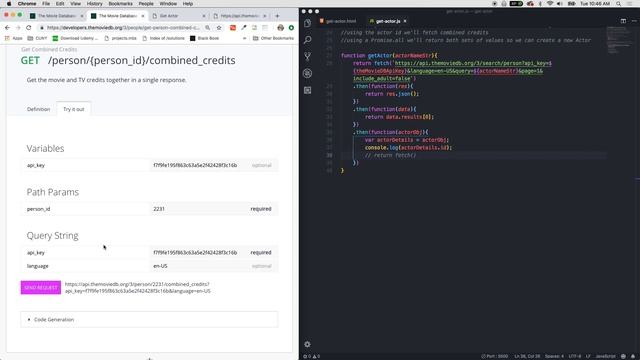Open the File menu
Screen dimensions: 640x360
[46, 4]
